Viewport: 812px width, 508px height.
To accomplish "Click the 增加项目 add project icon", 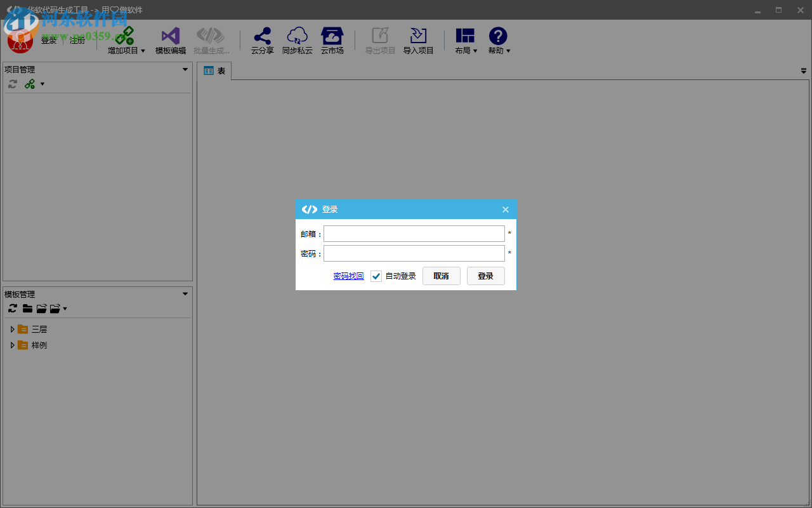I will click(125, 36).
